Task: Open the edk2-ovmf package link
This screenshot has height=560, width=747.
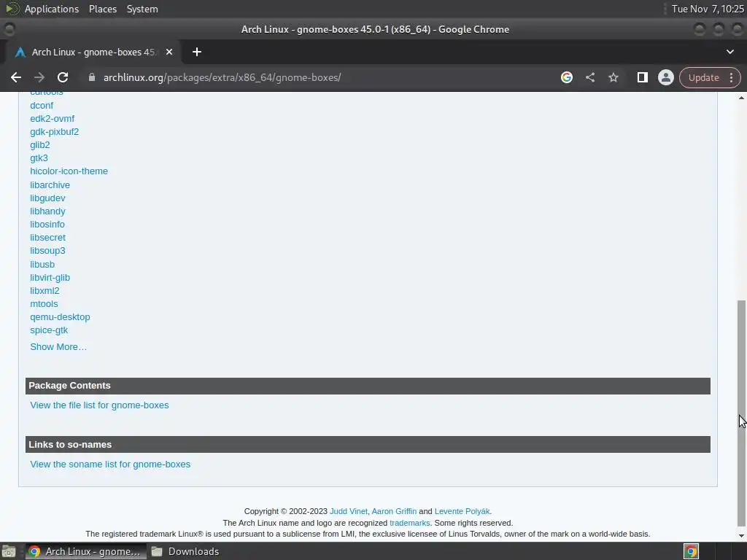Action: click(52, 119)
